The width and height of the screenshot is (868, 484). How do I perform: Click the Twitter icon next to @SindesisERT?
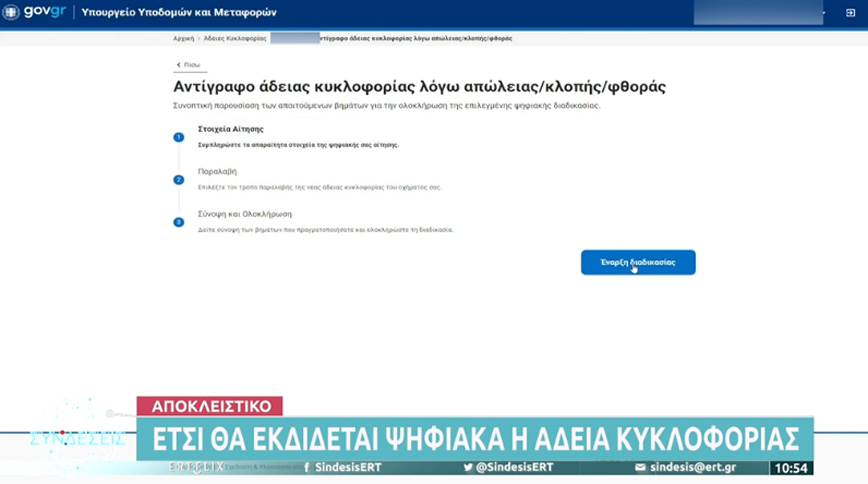tap(469, 468)
